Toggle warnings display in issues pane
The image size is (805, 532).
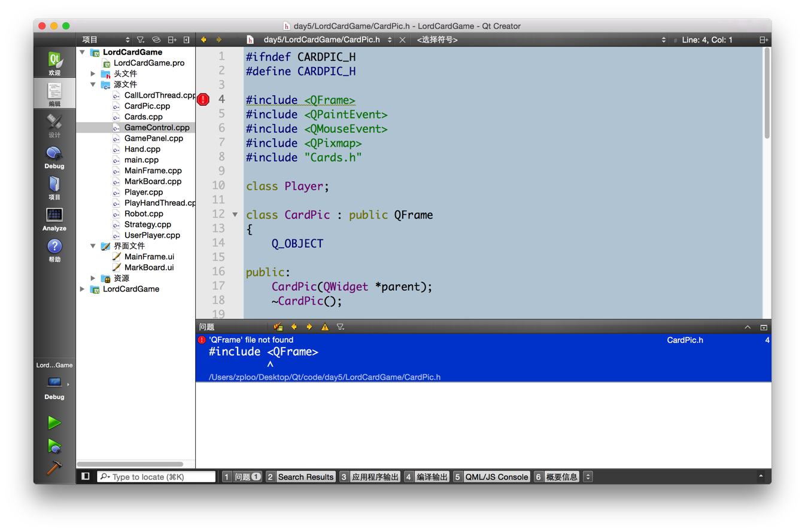tap(325, 327)
